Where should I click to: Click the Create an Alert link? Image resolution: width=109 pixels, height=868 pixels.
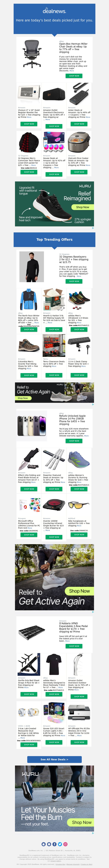87,864
